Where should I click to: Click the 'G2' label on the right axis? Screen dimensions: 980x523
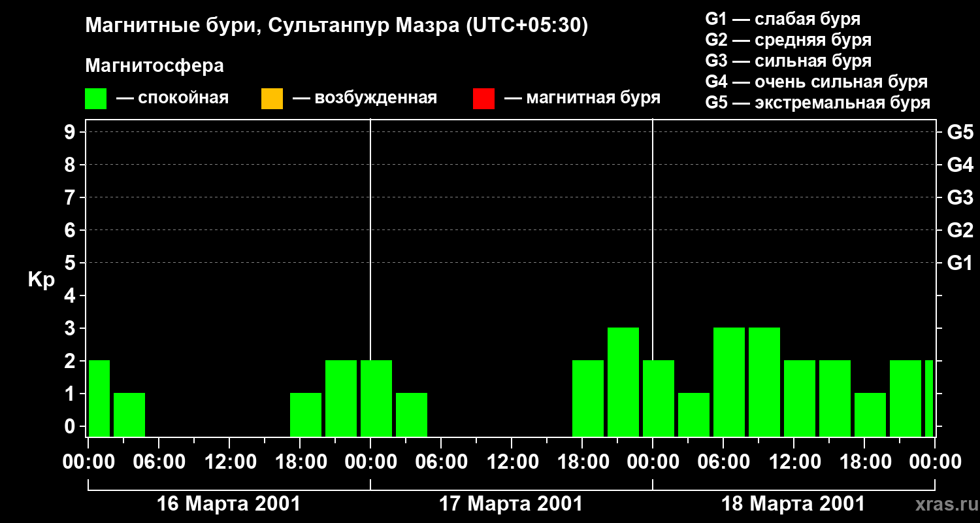click(960, 231)
